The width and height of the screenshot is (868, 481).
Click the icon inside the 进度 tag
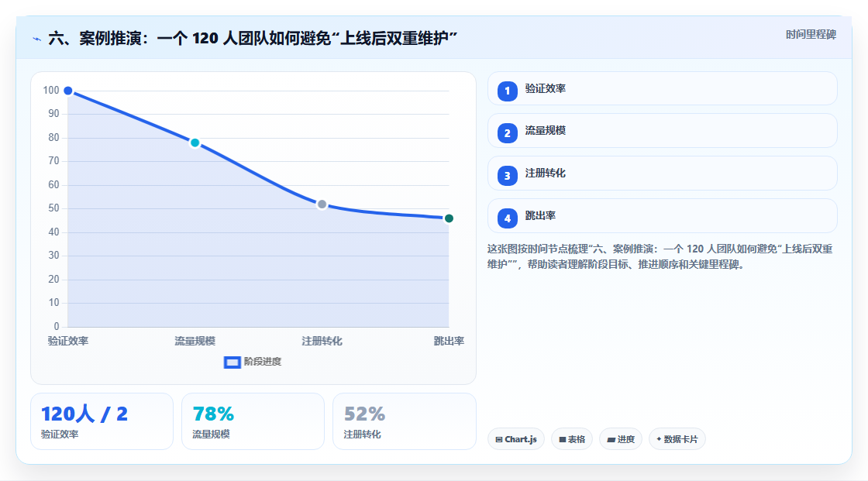[x=611, y=439]
